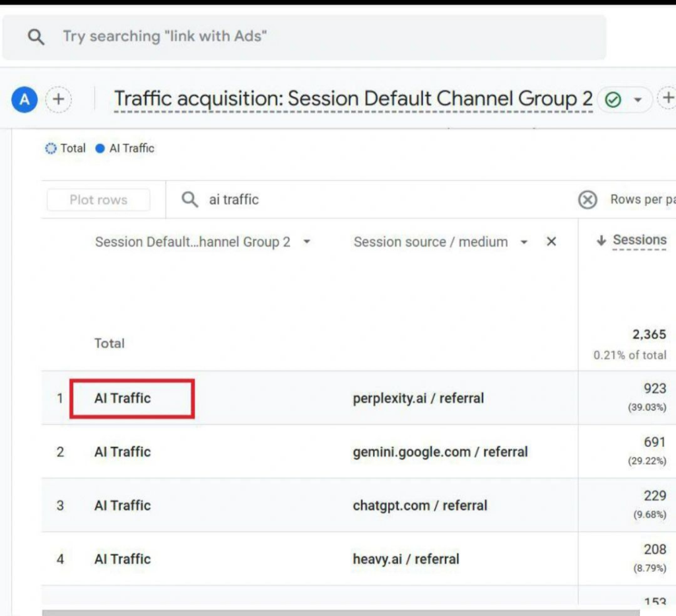
Task: Click the down arrow sort icon by Sessions
Action: 601,240
